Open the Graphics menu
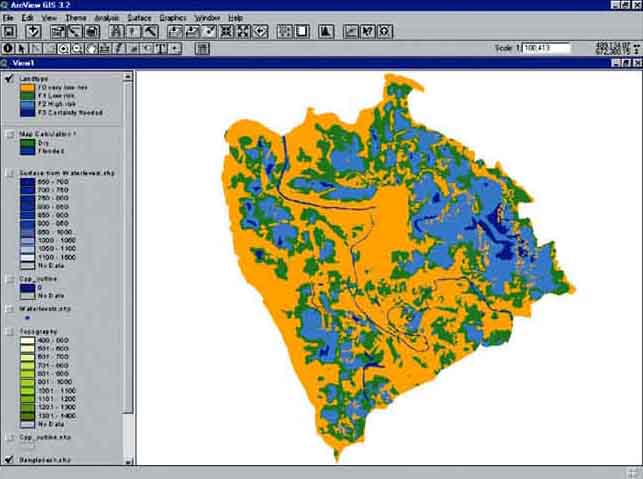 173,18
